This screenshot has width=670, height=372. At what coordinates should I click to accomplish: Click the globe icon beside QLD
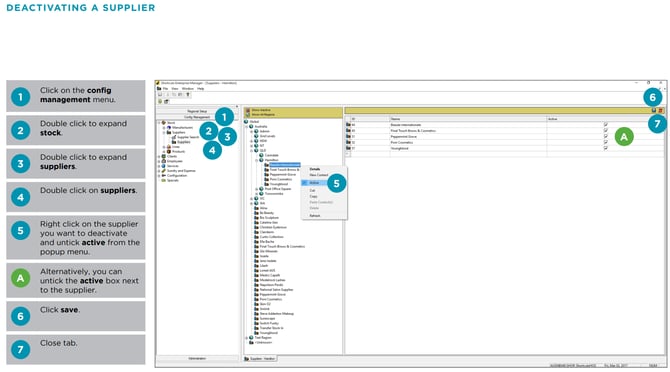(x=256, y=150)
